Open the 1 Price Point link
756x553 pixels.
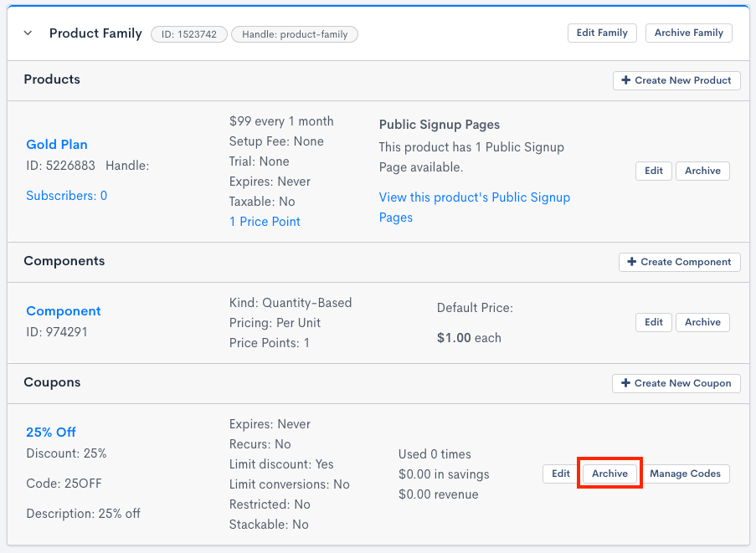click(x=265, y=222)
